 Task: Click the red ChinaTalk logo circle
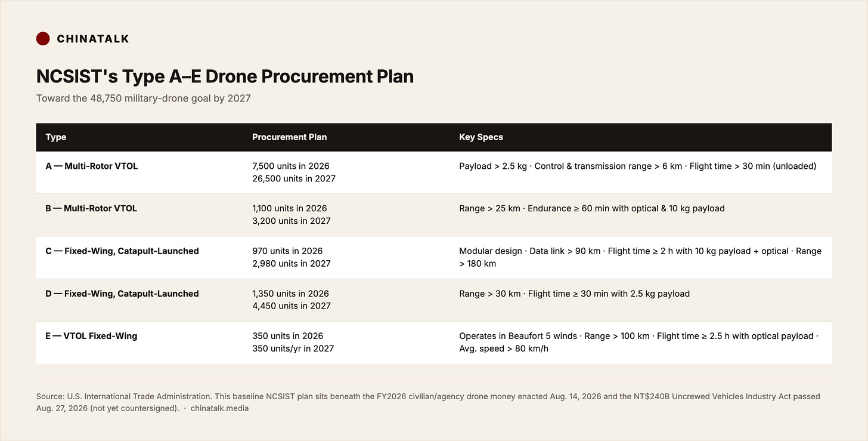tap(43, 39)
